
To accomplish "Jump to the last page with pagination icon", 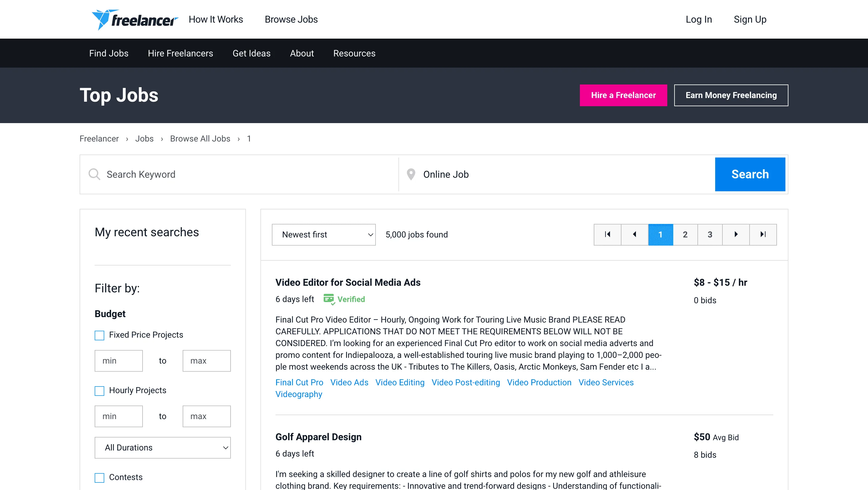I will click(763, 234).
